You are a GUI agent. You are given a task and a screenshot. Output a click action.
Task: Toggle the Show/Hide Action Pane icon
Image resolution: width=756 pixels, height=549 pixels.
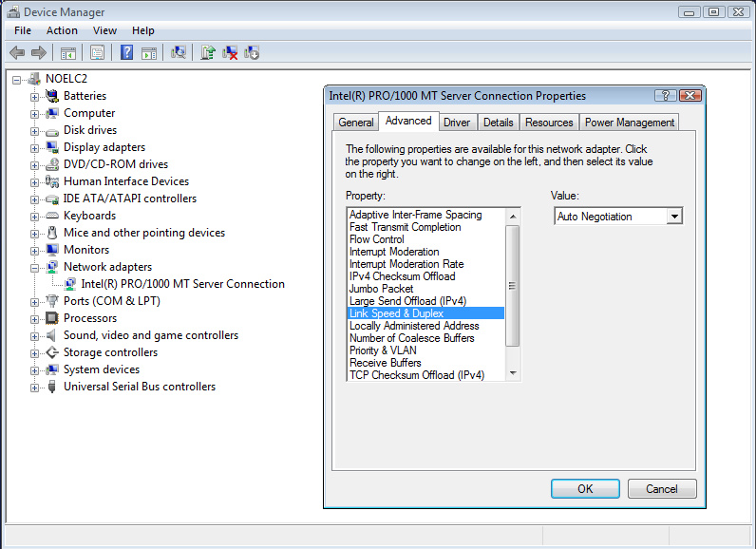(149, 53)
